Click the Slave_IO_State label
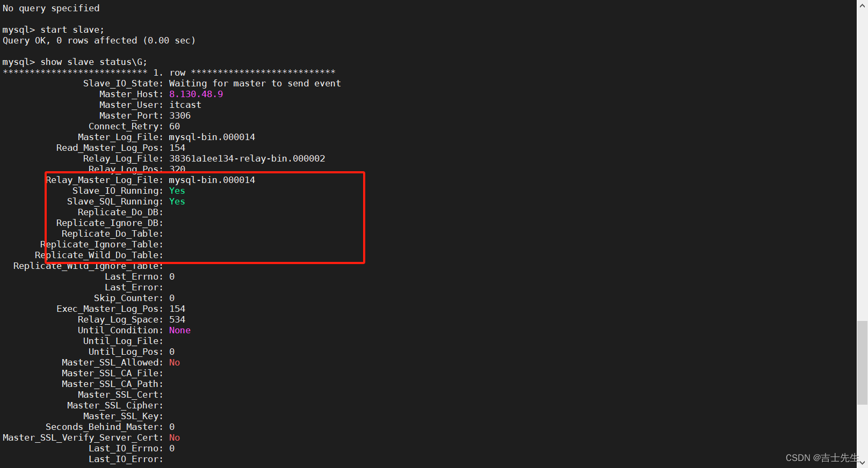 [123, 84]
